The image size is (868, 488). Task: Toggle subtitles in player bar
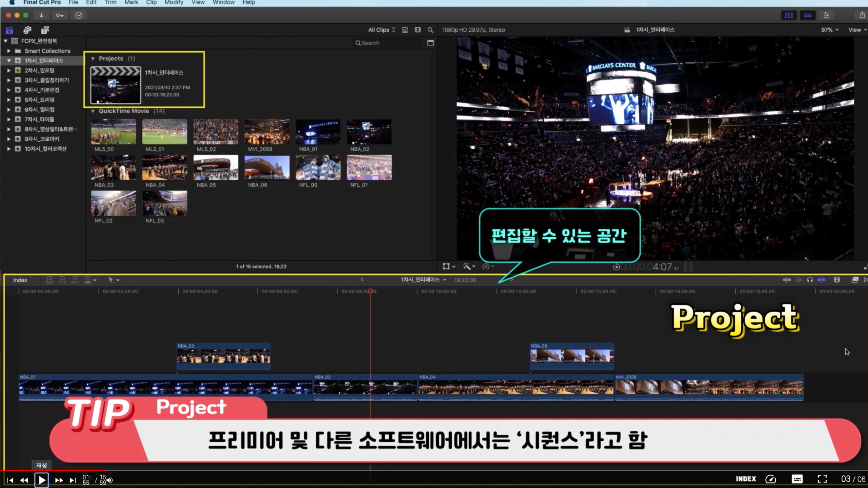pos(797,479)
